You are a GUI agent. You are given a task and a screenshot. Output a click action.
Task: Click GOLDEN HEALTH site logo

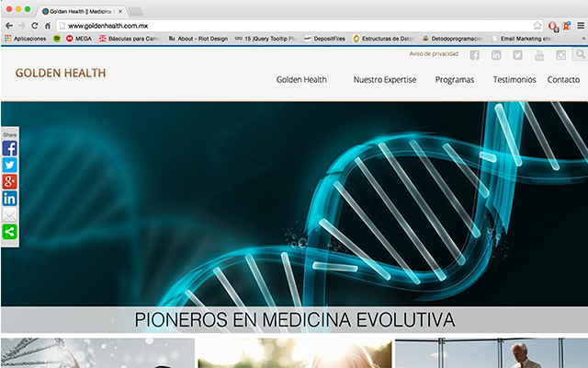pos(61,73)
